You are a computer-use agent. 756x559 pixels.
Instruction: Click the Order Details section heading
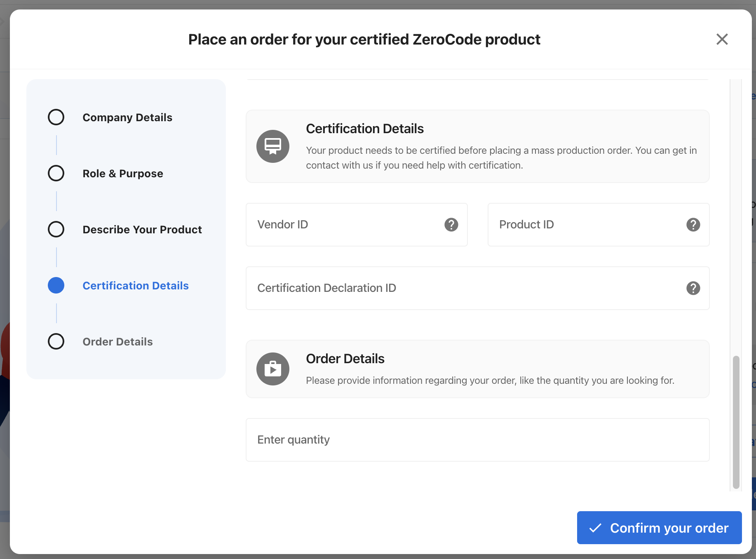(345, 359)
